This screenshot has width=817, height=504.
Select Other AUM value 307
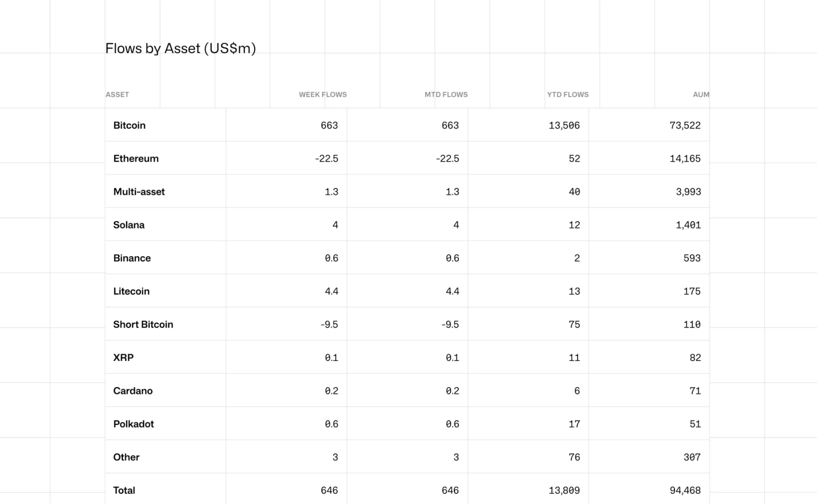(x=692, y=457)
